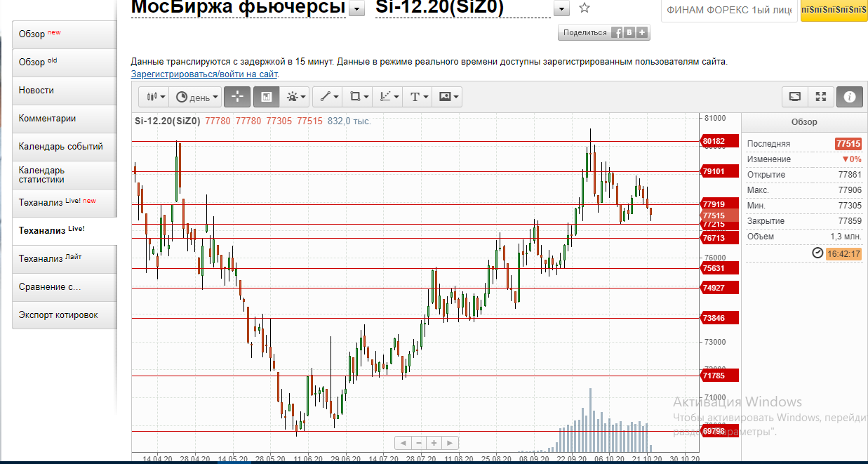Open the shapes drawing tools dropdown
Screen dimensions: 868x464
pyautogui.click(x=357, y=97)
